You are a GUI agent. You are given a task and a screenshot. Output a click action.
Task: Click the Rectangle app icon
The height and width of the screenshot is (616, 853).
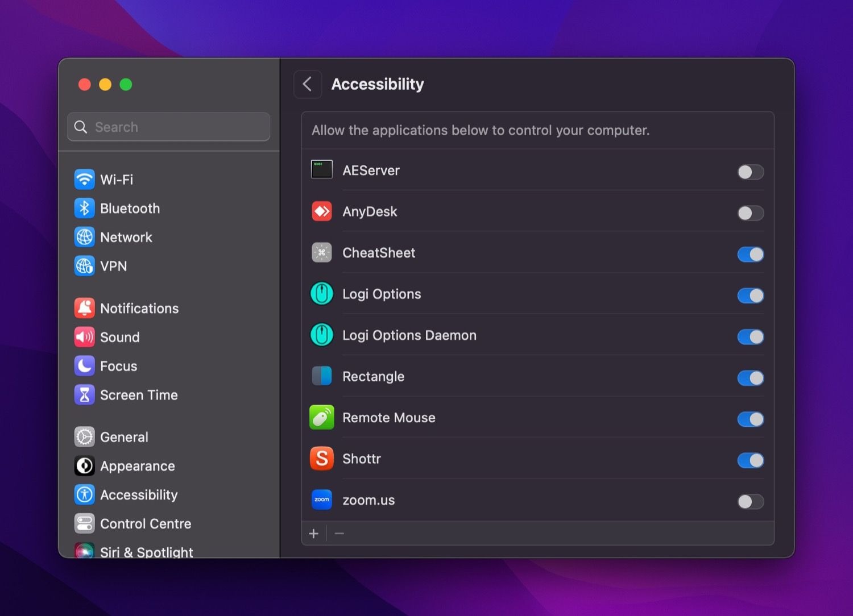(322, 376)
